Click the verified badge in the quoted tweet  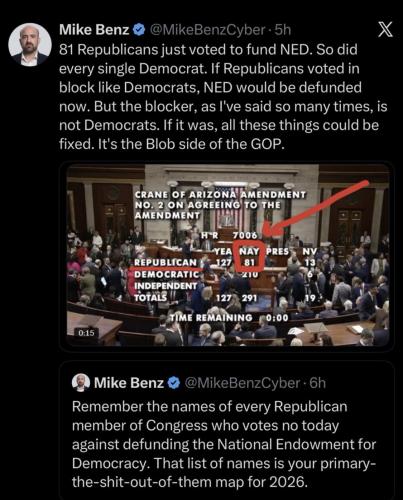pyautogui.click(x=174, y=383)
